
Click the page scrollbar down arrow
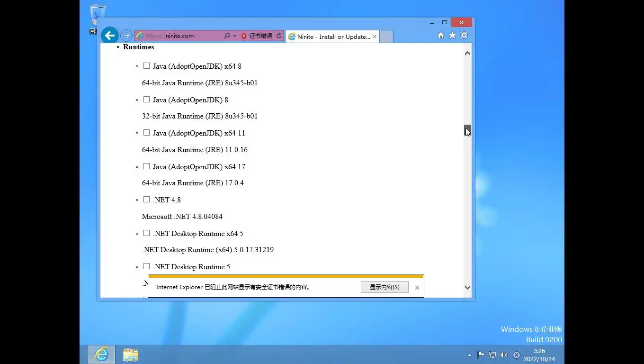(467, 287)
